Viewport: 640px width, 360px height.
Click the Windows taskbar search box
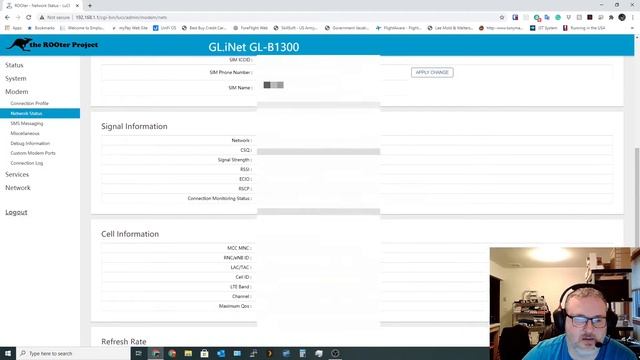coord(73,353)
